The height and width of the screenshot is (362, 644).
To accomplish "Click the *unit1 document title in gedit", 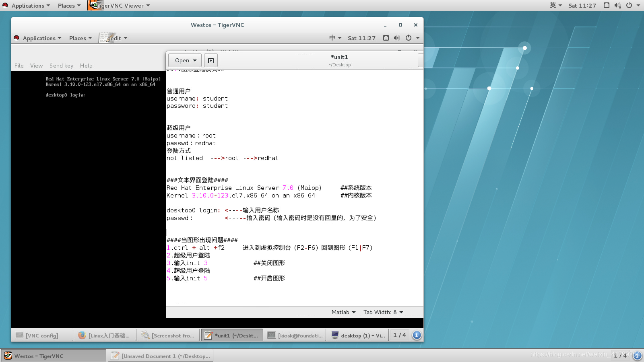I will (x=339, y=57).
